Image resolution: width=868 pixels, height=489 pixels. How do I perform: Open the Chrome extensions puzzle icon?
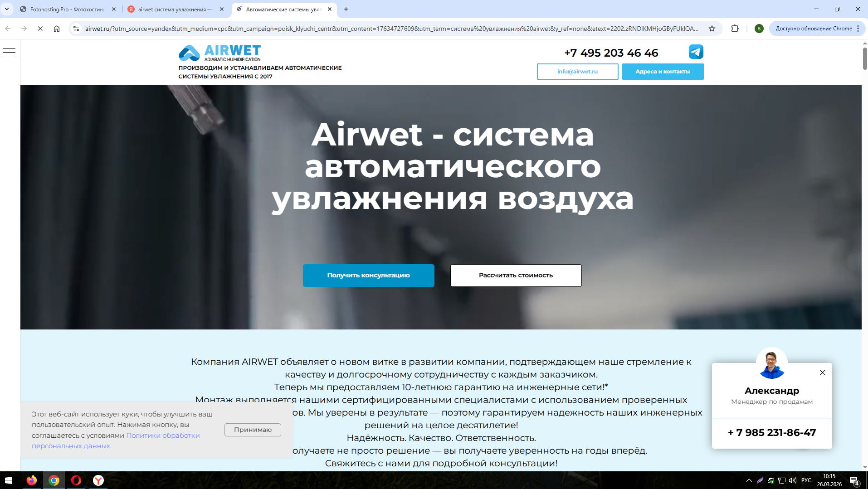coord(735,29)
